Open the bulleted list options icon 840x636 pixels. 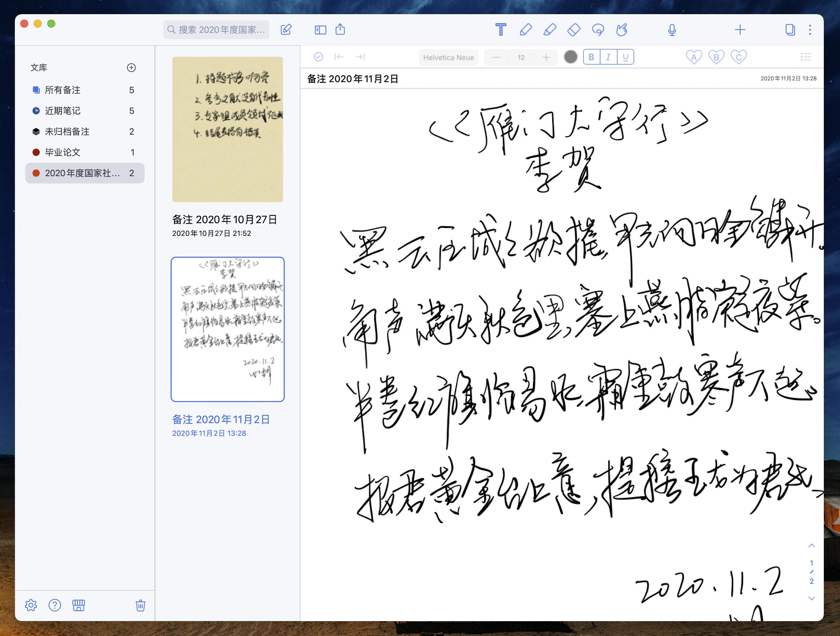[x=806, y=57]
